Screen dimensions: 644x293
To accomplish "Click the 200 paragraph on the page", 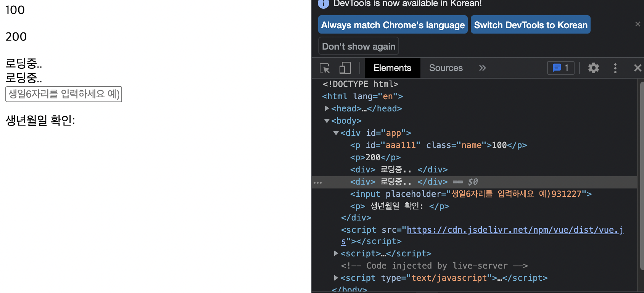I will 16,37.
